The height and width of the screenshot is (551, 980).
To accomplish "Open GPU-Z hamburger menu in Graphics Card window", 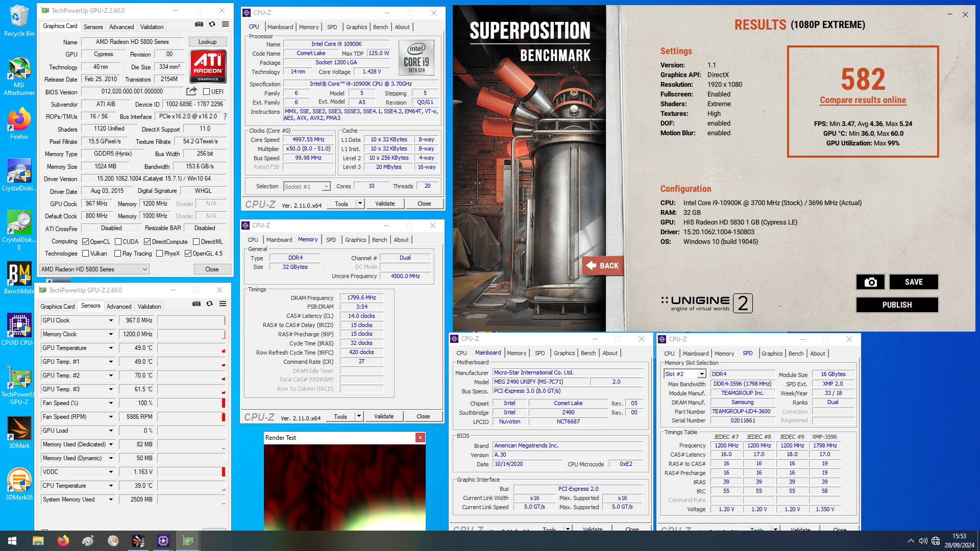I will 226,24.
